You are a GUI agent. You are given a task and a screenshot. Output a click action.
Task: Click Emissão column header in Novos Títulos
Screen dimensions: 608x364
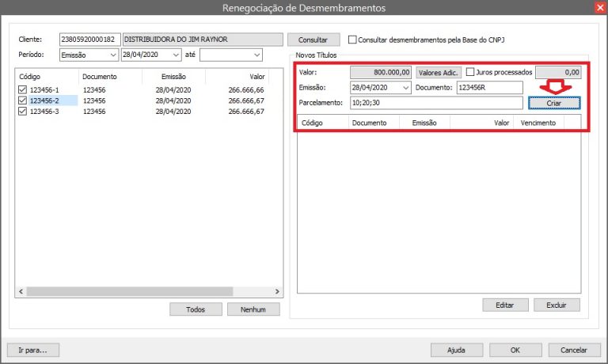click(424, 123)
